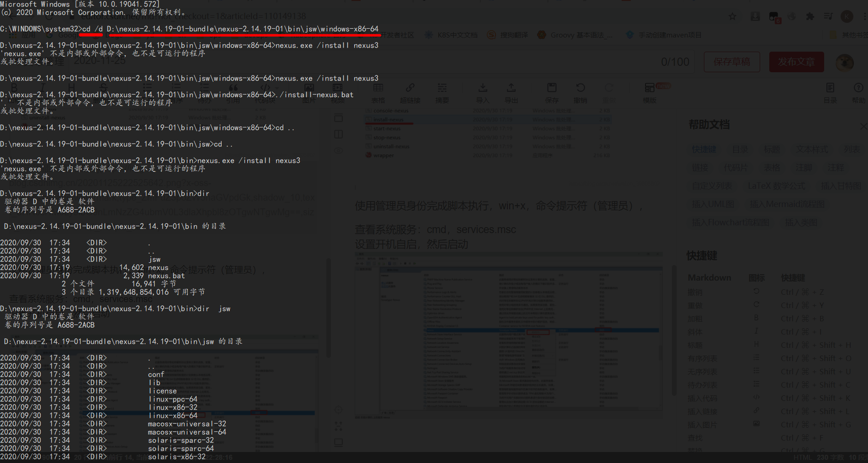This screenshot has width=868, height=463.
Task: Select the 插入类图 tag in help panel
Action: (801, 223)
